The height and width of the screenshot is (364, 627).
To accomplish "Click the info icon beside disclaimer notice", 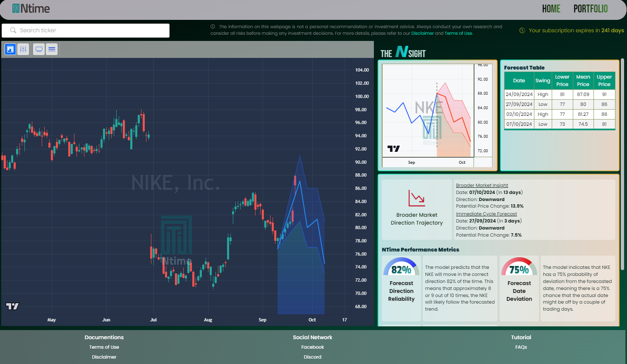I will (213, 26).
